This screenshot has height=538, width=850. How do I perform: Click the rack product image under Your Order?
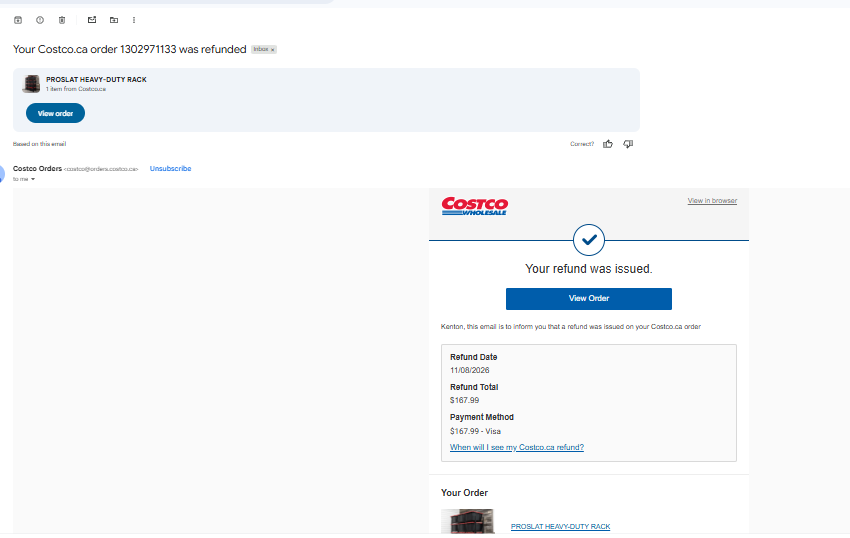click(467, 522)
